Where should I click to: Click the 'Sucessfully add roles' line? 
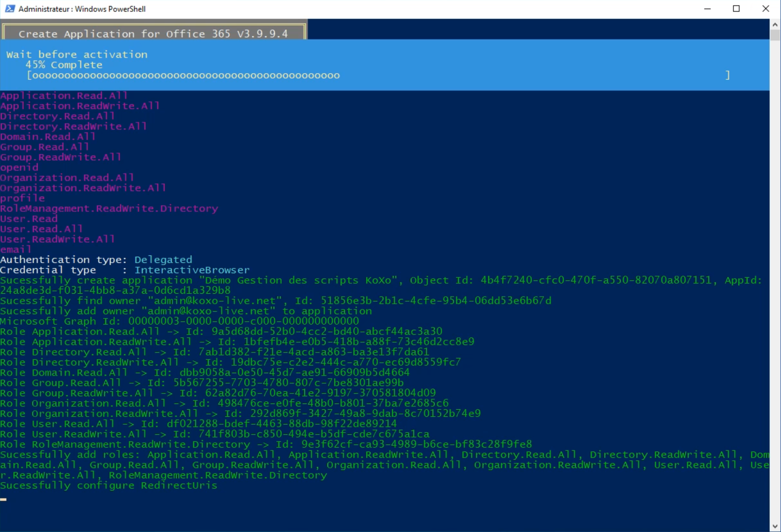pyautogui.click(x=385, y=465)
